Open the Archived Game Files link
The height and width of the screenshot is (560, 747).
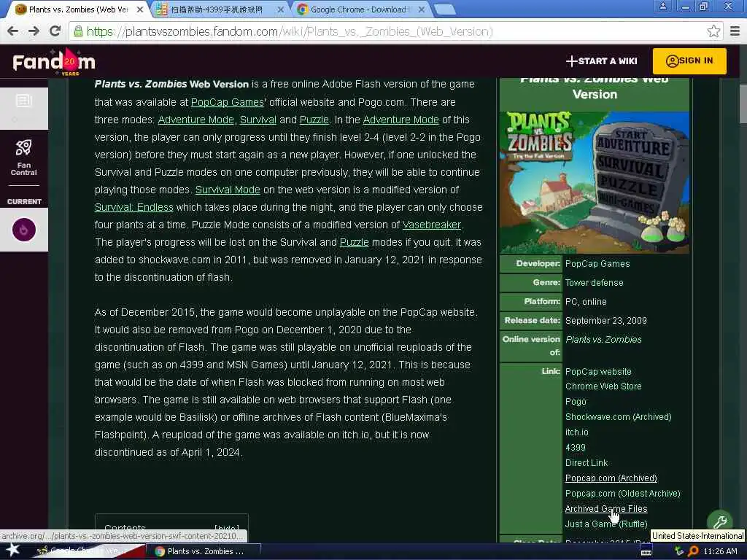(x=606, y=509)
